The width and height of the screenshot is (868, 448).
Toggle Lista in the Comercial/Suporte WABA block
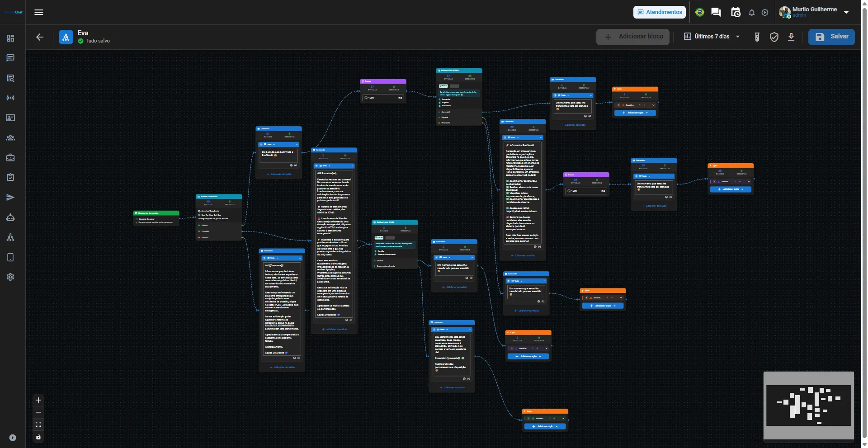pos(454,86)
